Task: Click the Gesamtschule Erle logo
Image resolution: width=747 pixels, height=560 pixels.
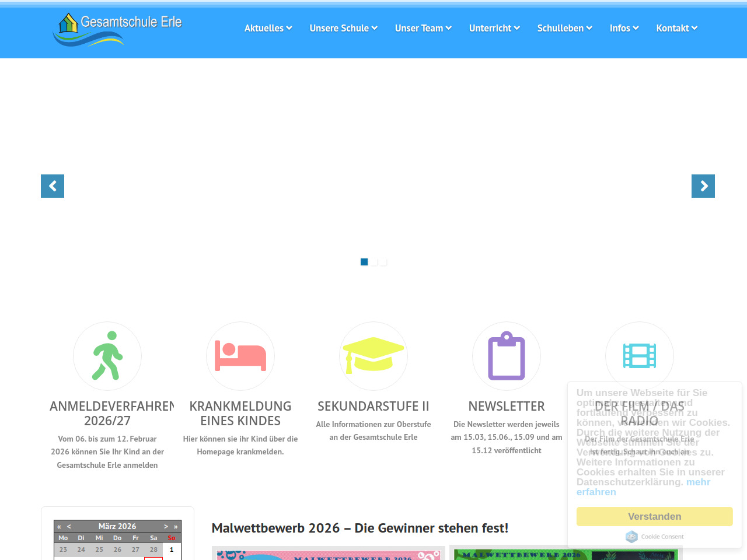Action: coord(117,29)
